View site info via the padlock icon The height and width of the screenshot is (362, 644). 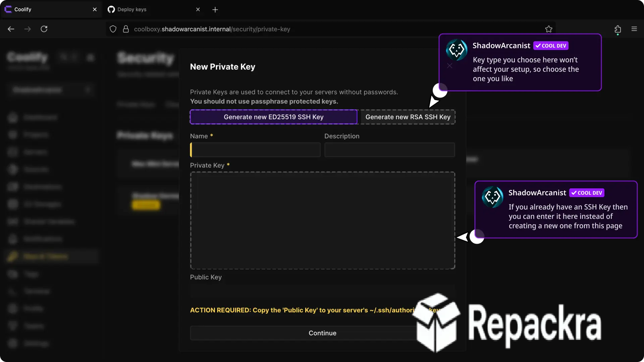tap(126, 29)
